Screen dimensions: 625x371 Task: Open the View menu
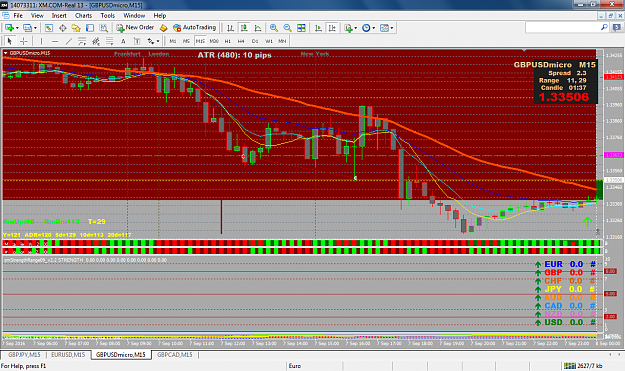[37, 16]
